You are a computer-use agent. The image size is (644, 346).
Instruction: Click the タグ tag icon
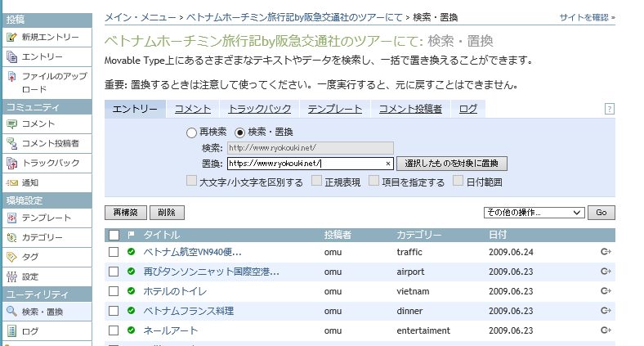[11, 257]
